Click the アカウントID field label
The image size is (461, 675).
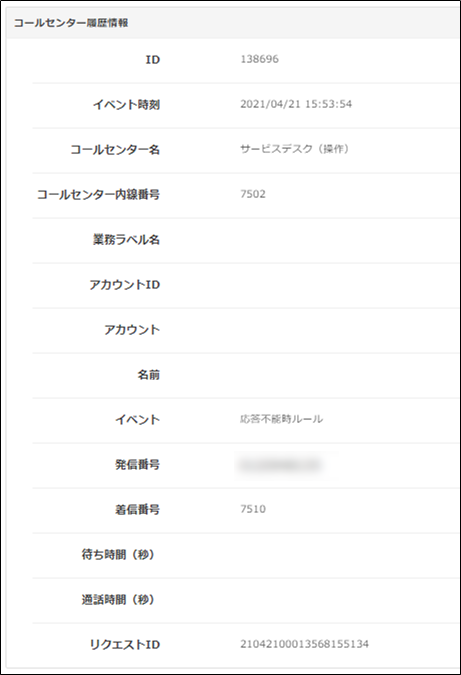tap(124, 285)
